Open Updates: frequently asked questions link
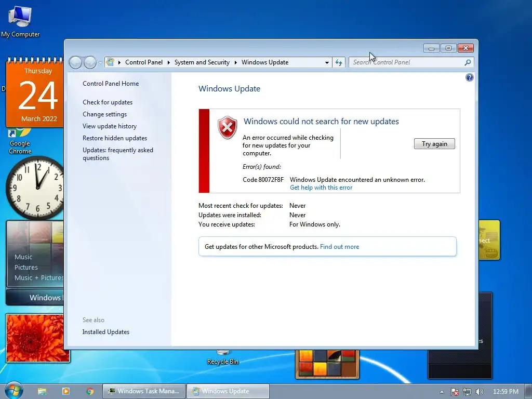Viewport: 532px width, 399px height. point(118,154)
